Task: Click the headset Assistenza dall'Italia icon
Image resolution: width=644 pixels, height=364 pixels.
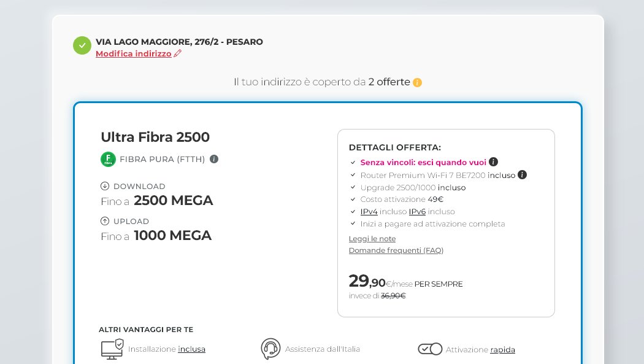Action: (270, 349)
